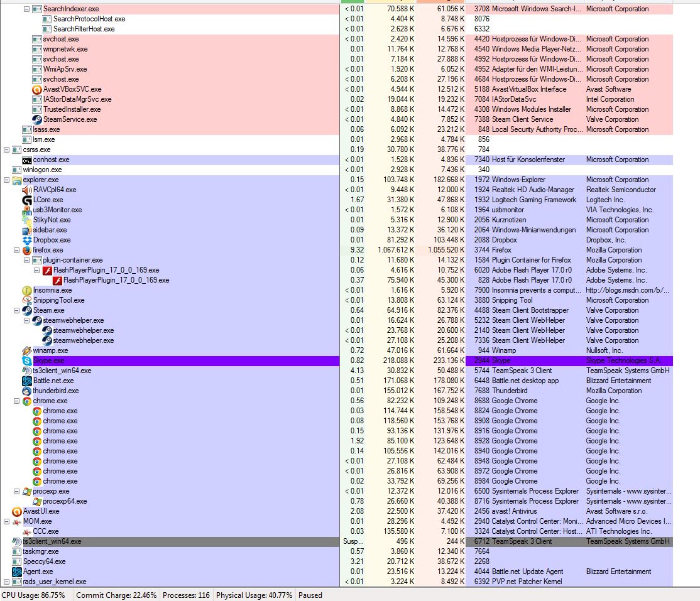Select the SearchProtocolHost.exe row

click(x=337, y=19)
